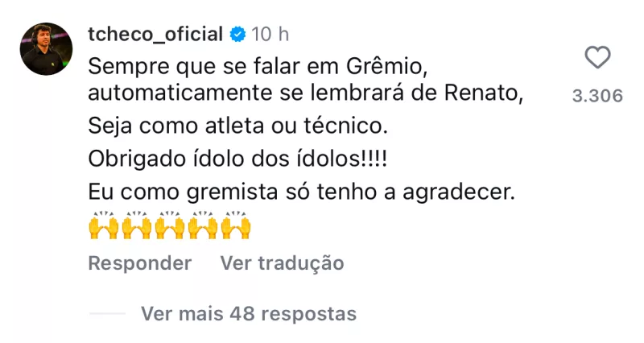Viewport: 644px width, 343px height.
Task: View the 3.306 likes count
Action: coord(597,96)
